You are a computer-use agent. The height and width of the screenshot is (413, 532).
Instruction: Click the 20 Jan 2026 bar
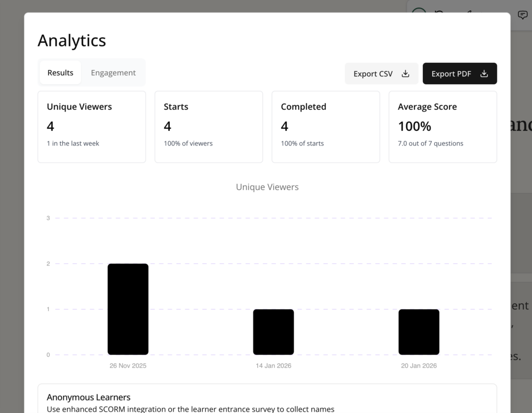click(419, 332)
